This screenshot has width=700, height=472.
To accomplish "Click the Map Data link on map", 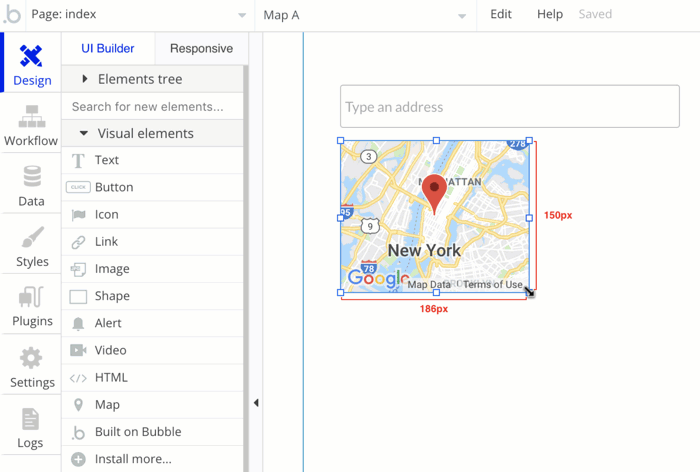I will pos(429,284).
